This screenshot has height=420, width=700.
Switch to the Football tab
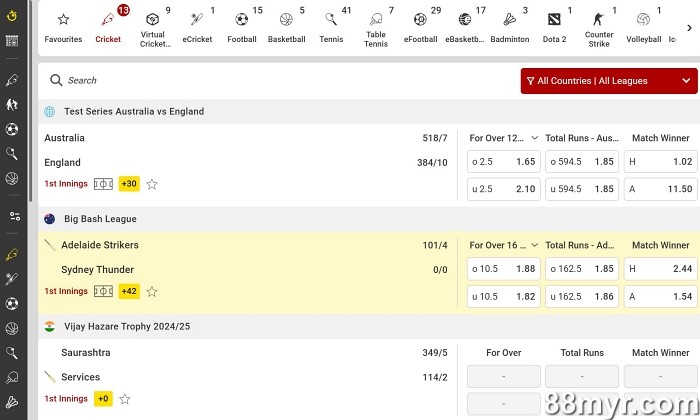pos(242,28)
